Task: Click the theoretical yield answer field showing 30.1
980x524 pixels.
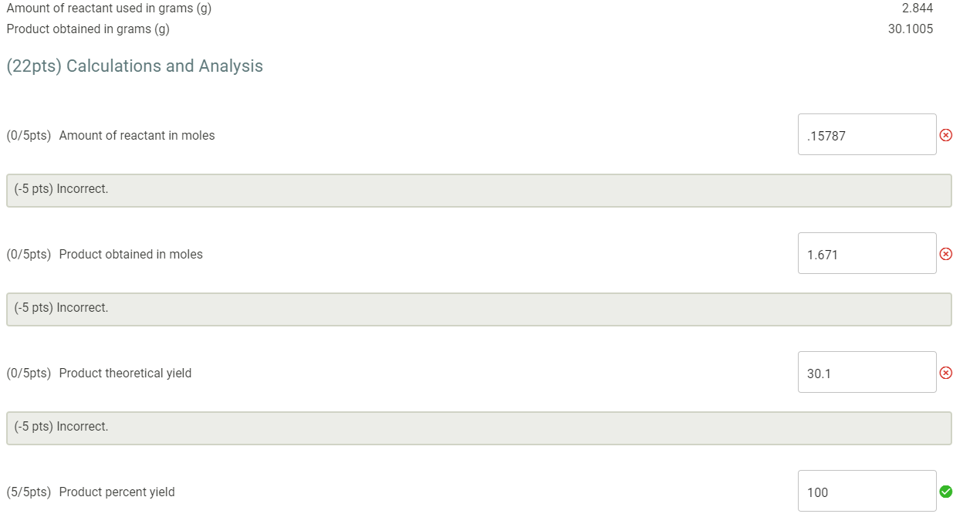Action: tap(867, 372)
